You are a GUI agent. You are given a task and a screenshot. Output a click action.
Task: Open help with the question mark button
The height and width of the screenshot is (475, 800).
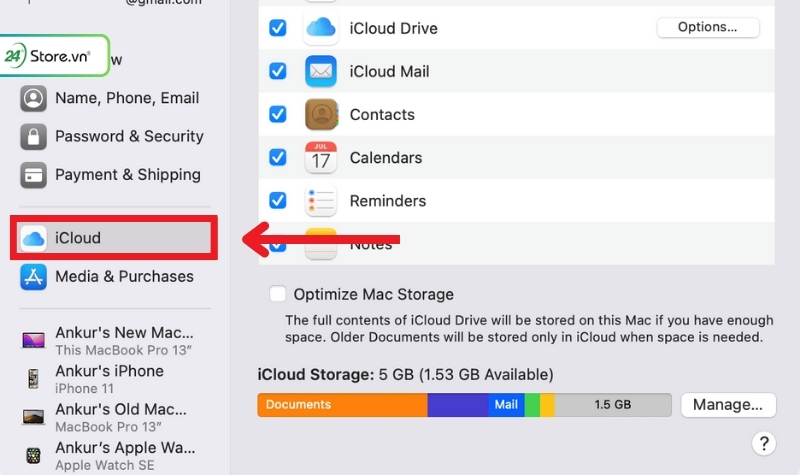pyautogui.click(x=764, y=444)
